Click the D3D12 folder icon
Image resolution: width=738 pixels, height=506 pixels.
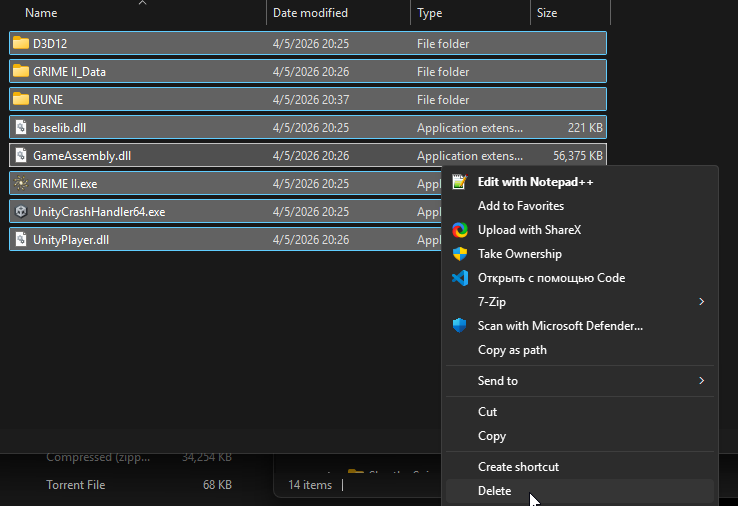pyautogui.click(x=21, y=44)
